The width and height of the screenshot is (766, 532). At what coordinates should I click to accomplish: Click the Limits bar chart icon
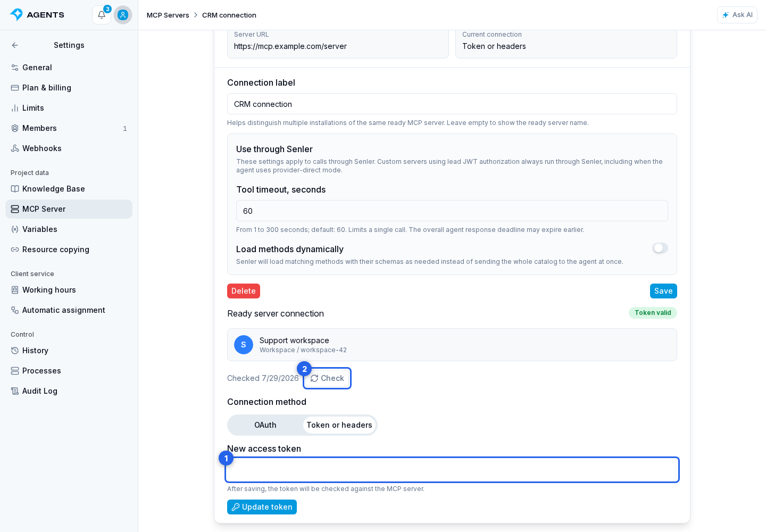coord(15,108)
